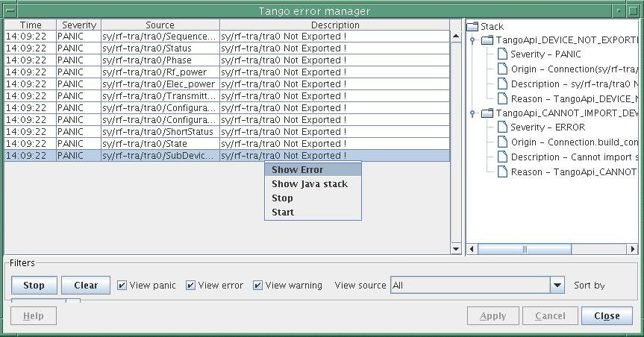Select row sy/rf-tra/tra0/Elec_power

[x=227, y=84]
